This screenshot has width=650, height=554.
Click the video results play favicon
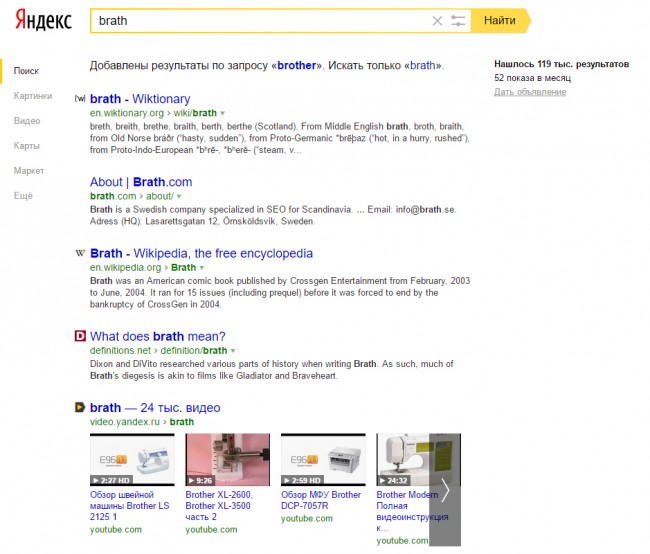pos(80,408)
